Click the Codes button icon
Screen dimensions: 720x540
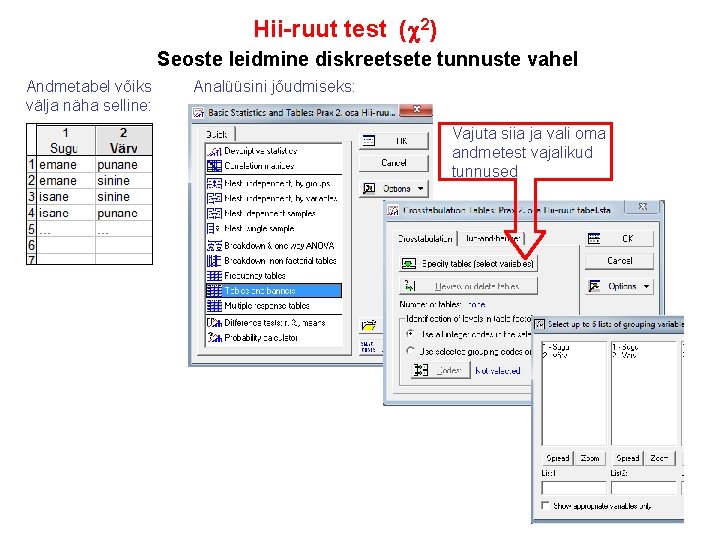click(421, 370)
